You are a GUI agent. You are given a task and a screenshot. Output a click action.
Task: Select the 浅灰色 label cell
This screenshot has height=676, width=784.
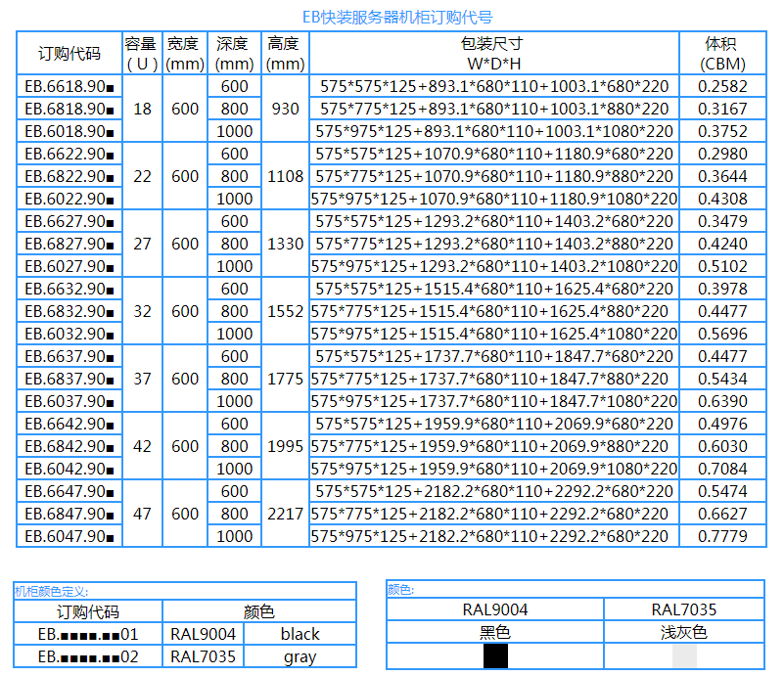(684, 633)
